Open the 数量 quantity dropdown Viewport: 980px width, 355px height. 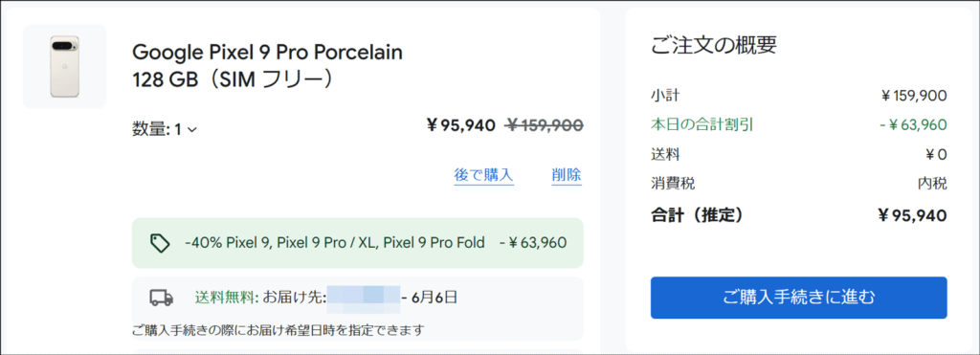tap(165, 129)
